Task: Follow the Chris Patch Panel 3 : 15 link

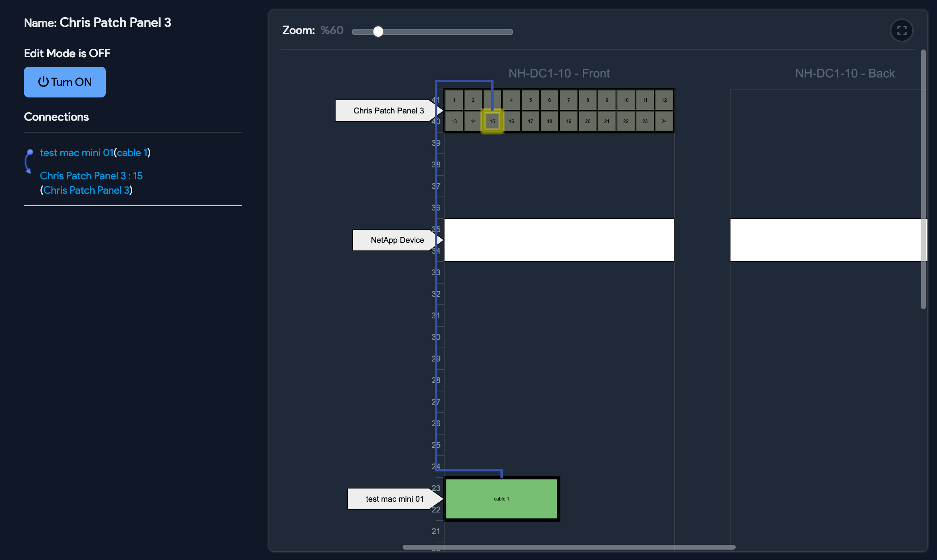Action: pyautogui.click(x=91, y=176)
